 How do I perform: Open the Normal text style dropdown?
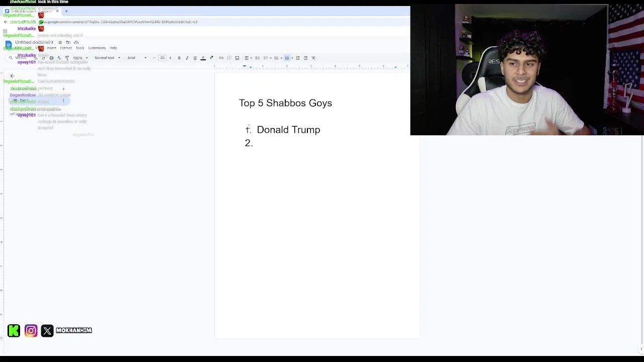click(107, 58)
